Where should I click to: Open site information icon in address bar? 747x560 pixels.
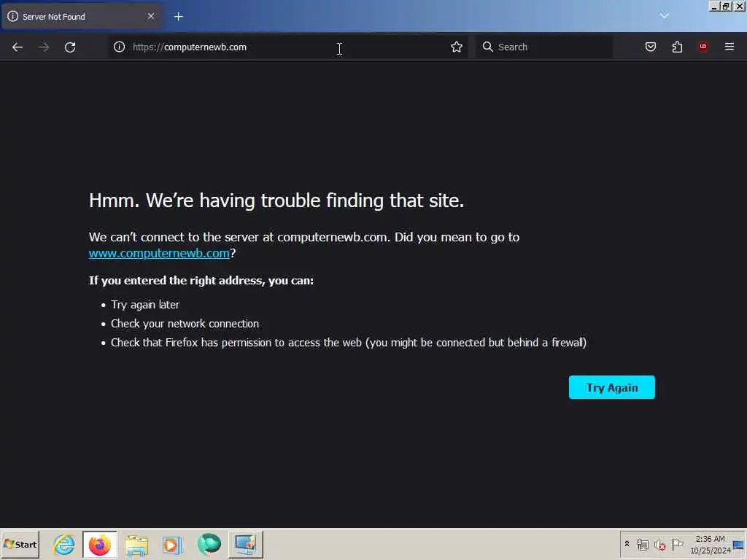click(119, 47)
